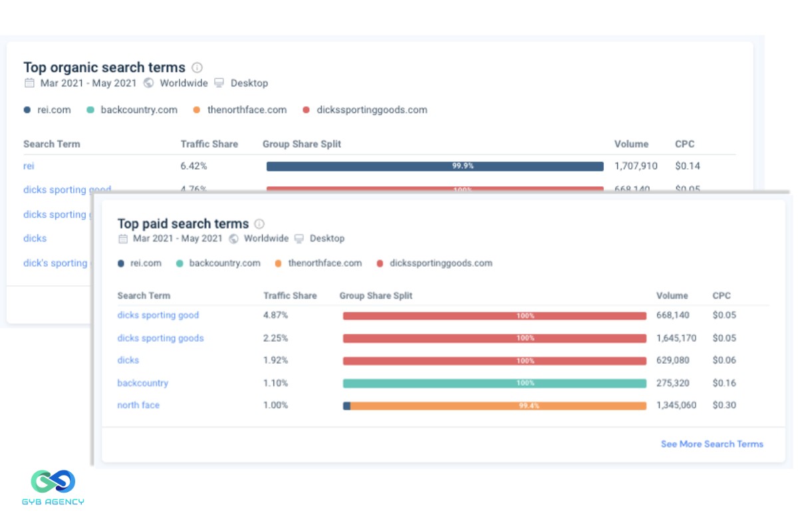Click Group Share Split header in paid panel
798x532 pixels.
(376, 296)
